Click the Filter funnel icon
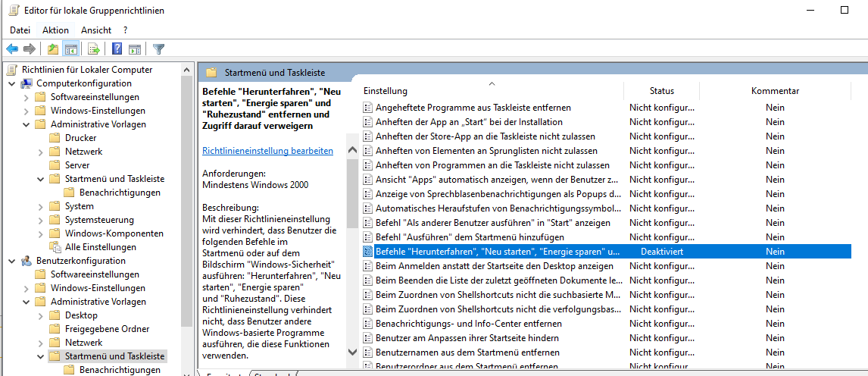Screen dimensions: 868x376 (x=158, y=49)
